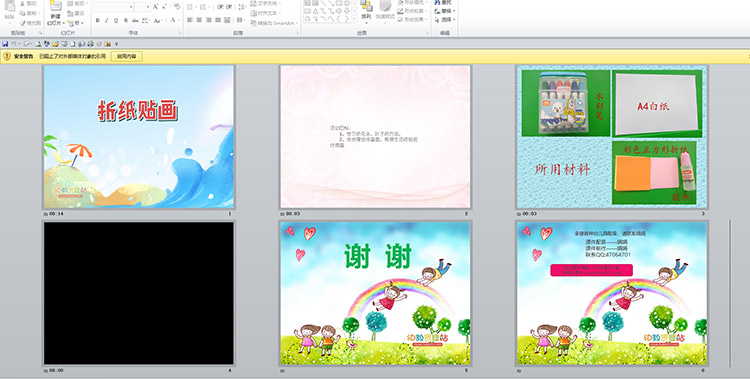Screen dimensions: 750x379
Task: Center the paragraph text
Action: [199, 20]
